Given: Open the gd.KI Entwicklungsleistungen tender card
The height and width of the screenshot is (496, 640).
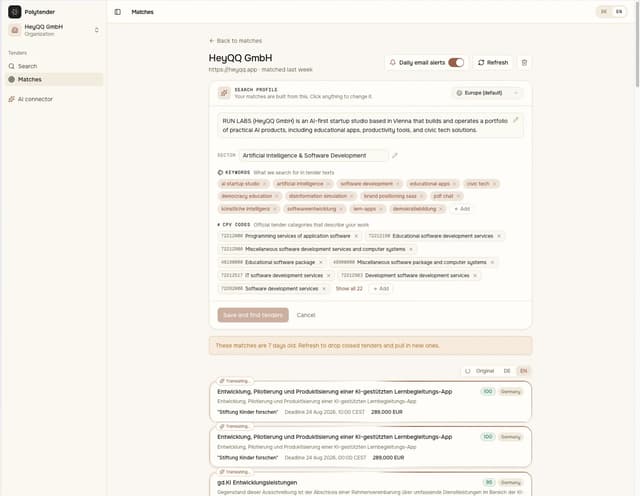Looking at the screenshot, I should 370,485.
